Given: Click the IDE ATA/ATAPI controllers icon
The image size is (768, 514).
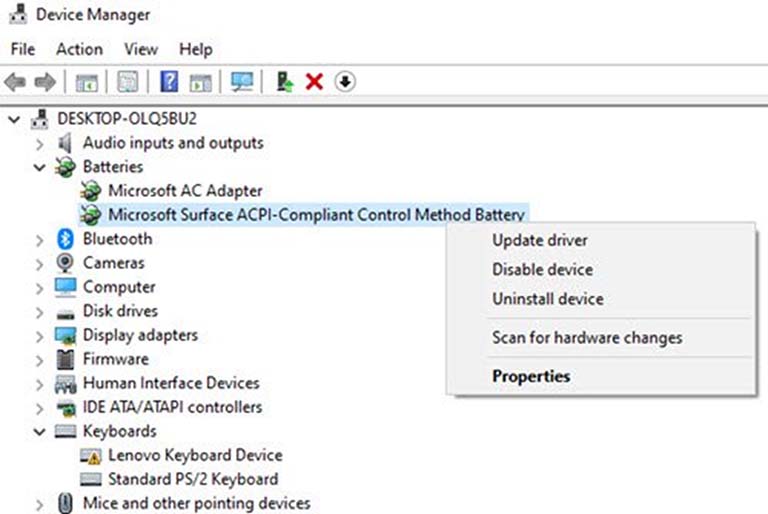Looking at the screenshot, I should tap(66, 408).
